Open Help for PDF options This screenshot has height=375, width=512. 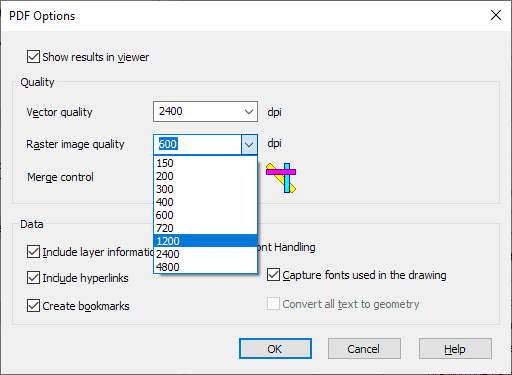(x=455, y=349)
